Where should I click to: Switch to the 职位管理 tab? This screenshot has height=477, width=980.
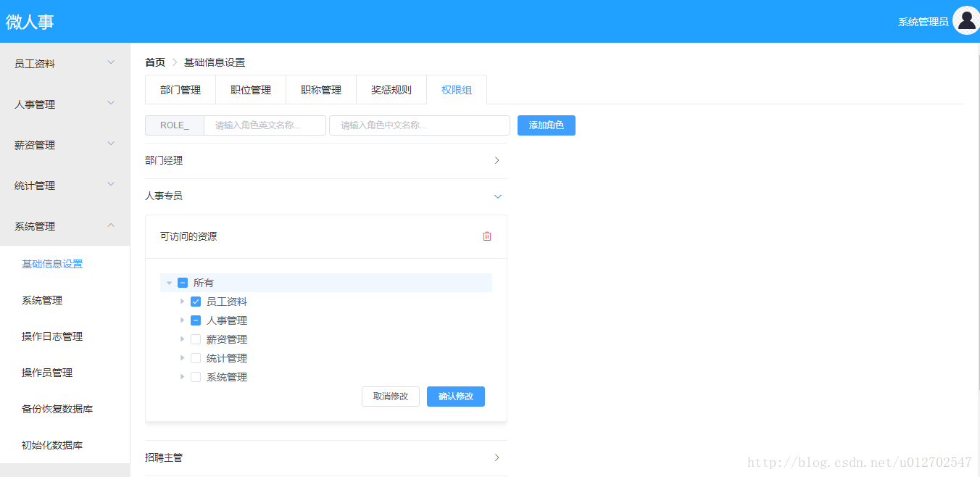point(250,89)
